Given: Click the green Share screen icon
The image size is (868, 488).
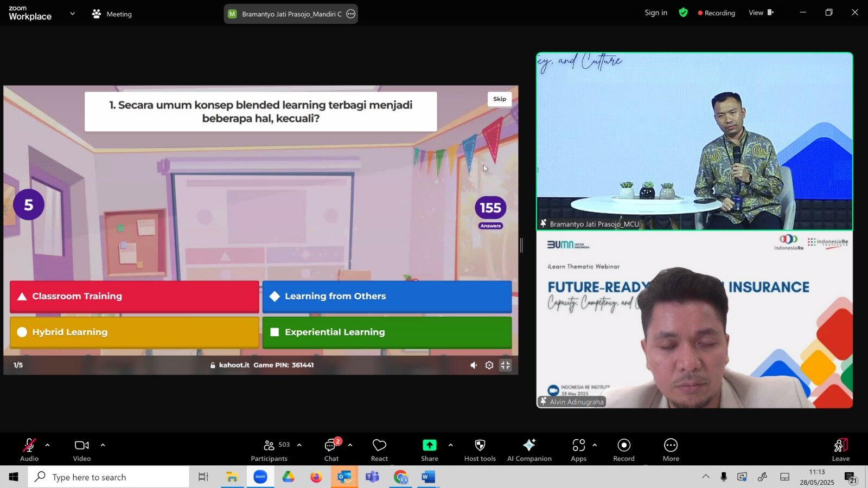Looking at the screenshot, I should coord(429,445).
